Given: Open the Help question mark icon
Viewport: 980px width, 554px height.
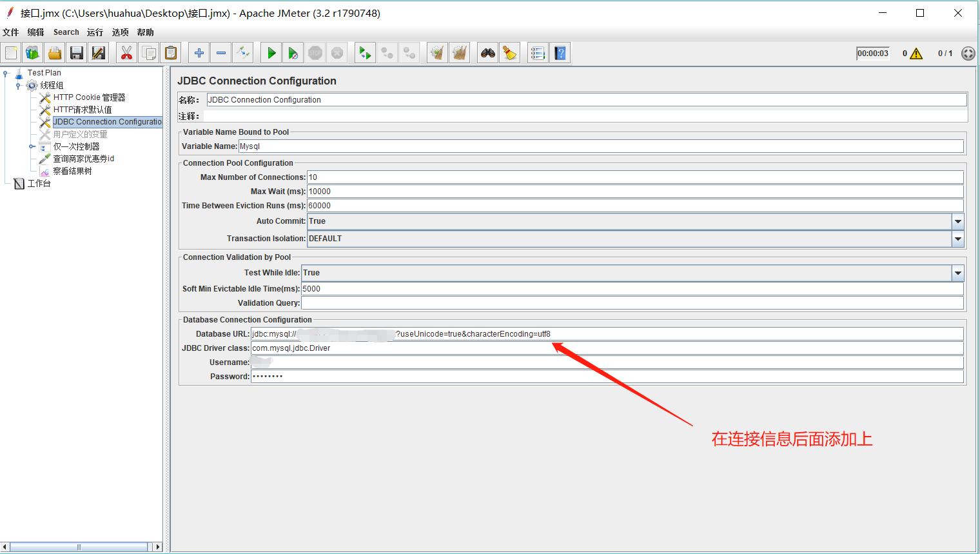Looking at the screenshot, I should click(x=560, y=53).
